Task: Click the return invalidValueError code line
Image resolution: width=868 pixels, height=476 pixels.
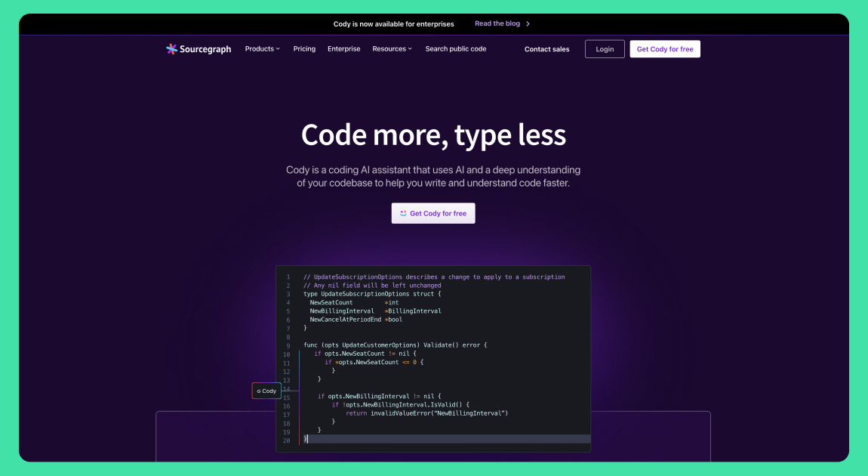Action: point(426,413)
